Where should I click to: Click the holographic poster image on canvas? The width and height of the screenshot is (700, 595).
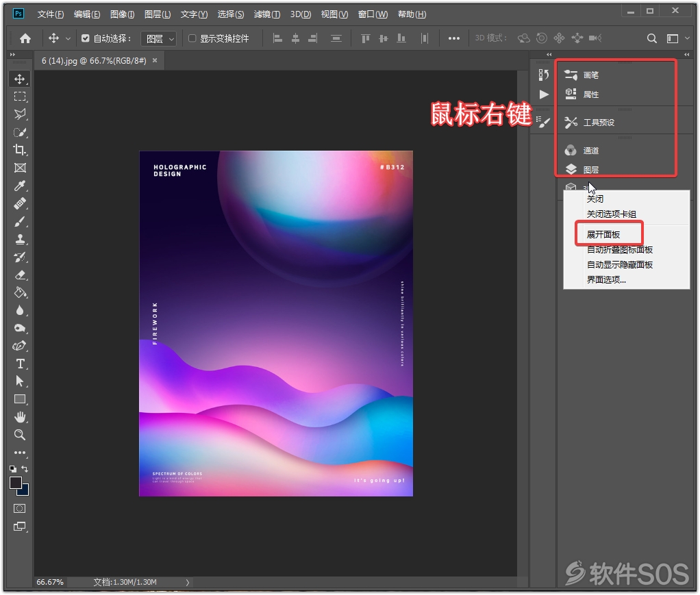coord(276,324)
